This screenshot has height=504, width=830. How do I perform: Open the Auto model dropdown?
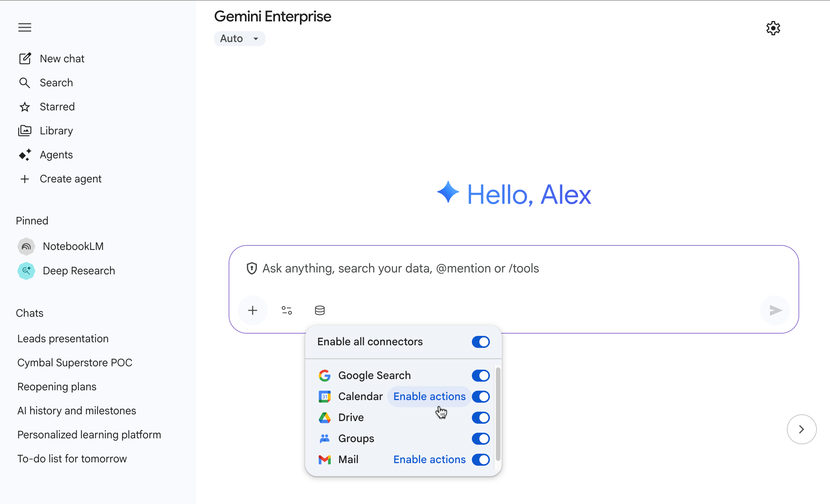[240, 38]
